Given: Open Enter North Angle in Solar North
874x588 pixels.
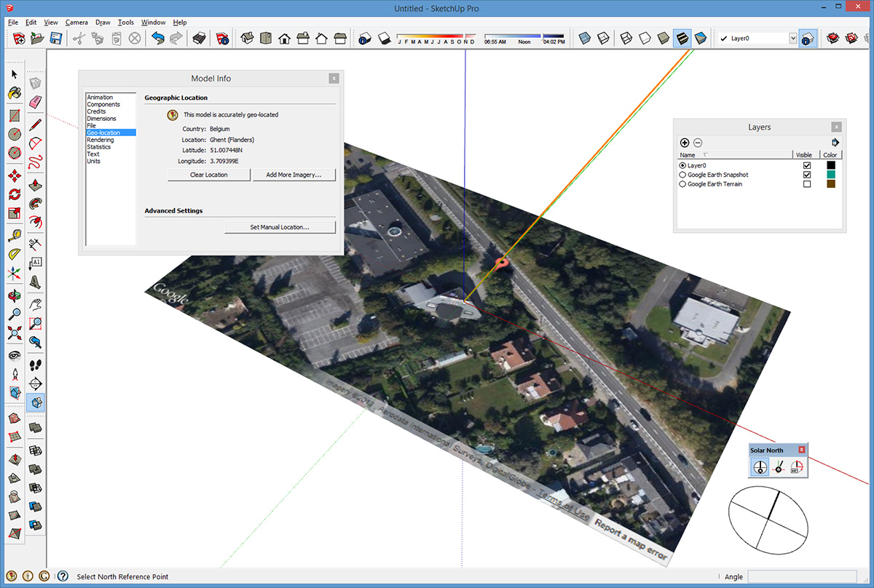Looking at the screenshot, I should click(796, 467).
